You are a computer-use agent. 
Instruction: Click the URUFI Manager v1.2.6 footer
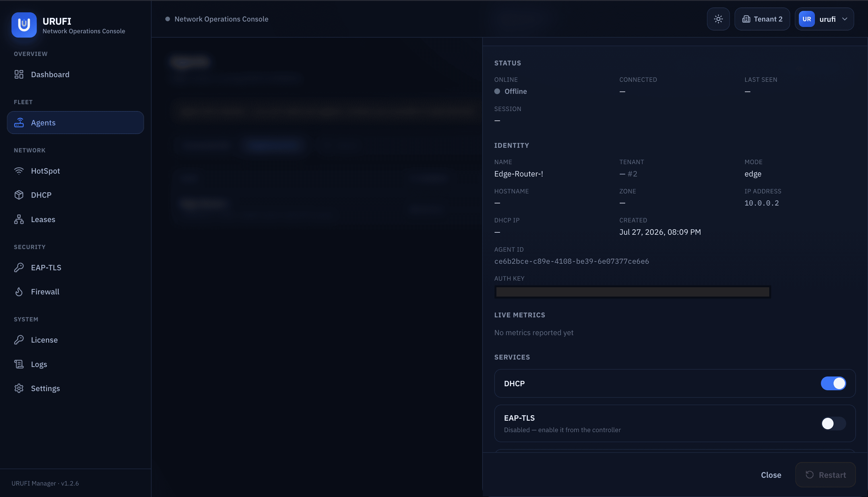(x=45, y=483)
